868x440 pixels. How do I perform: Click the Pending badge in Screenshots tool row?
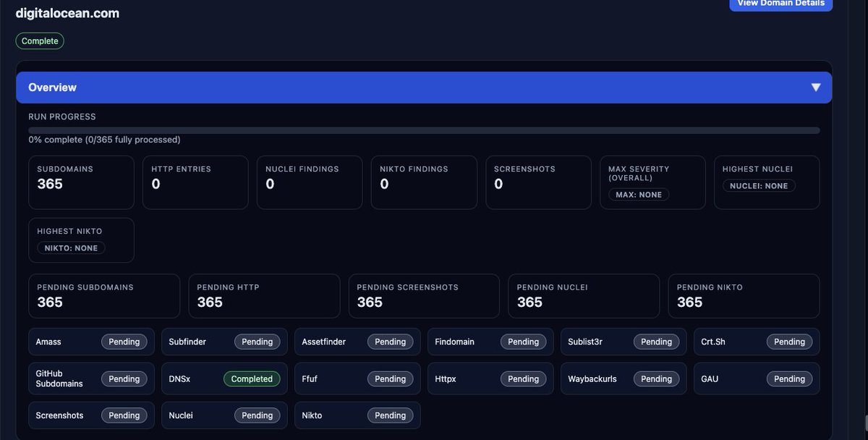click(x=124, y=415)
